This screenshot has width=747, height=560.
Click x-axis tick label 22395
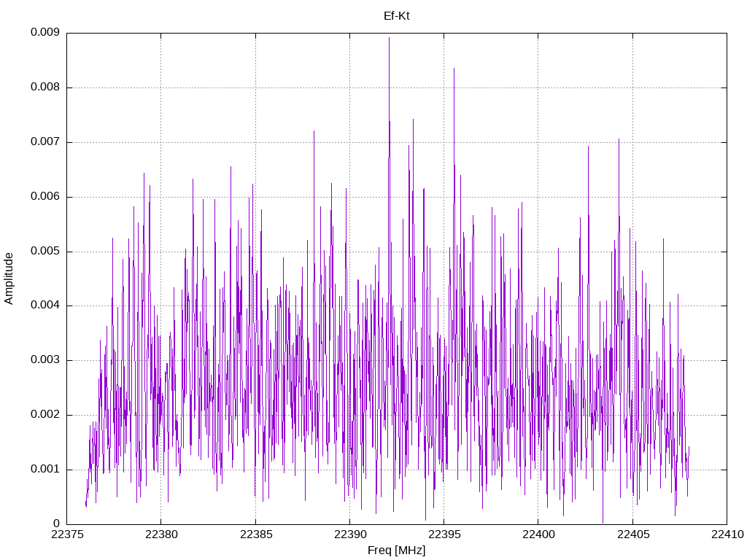tap(444, 534)
